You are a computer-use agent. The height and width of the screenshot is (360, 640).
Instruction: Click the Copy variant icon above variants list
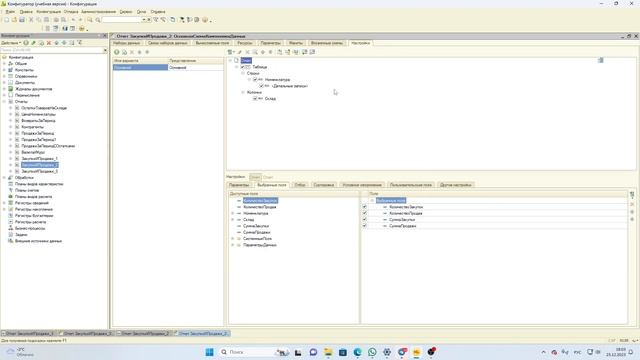tap(124, 52)
